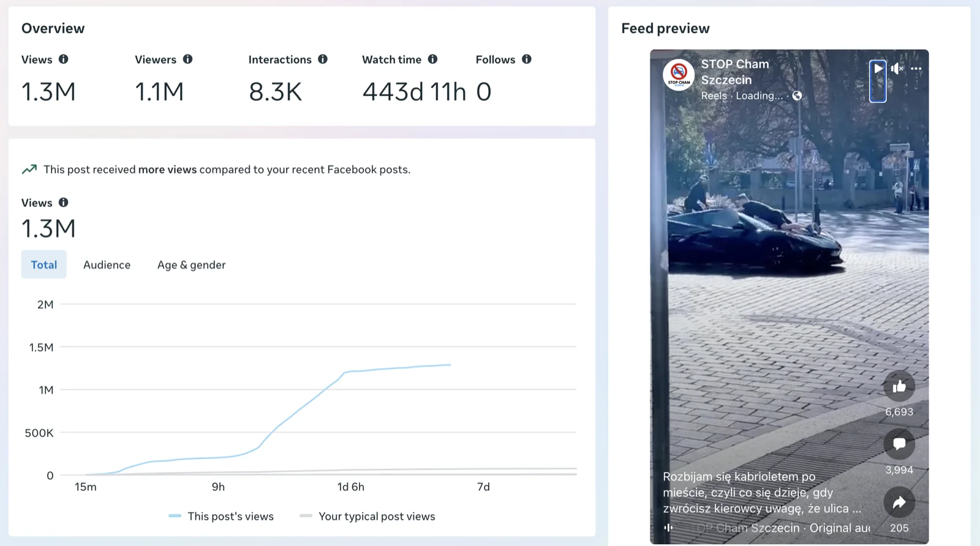Share the reel using the arrow icon
The image size is (980, 546).
[x=899, y=503]
